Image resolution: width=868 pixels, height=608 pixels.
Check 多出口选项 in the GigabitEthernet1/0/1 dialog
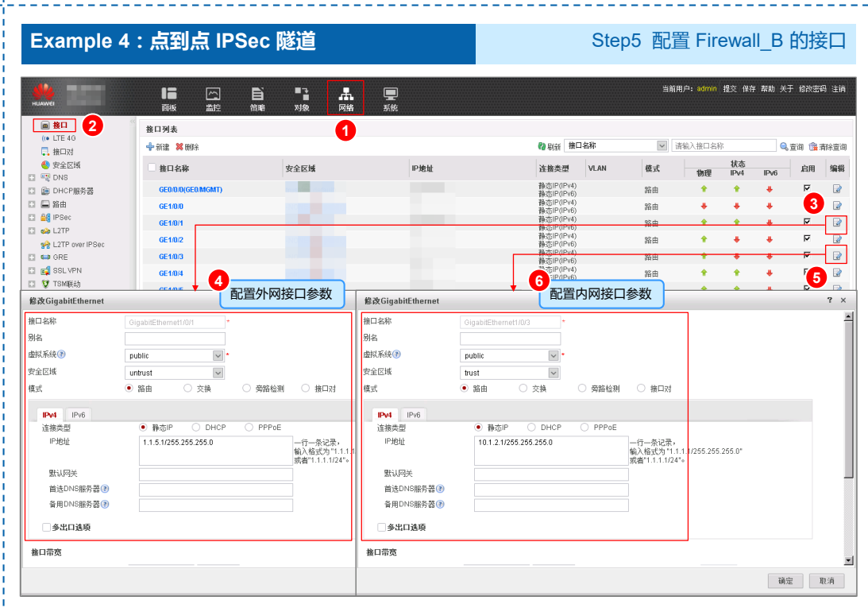[46, 527]
